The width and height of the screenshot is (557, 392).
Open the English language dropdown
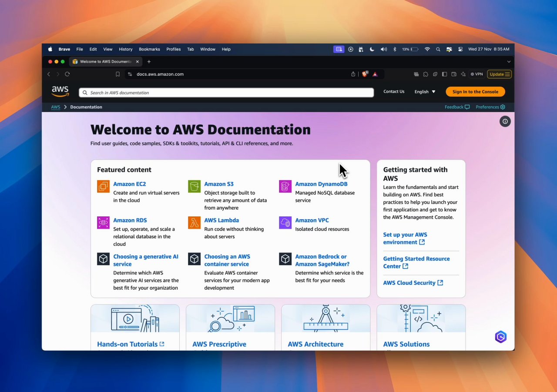(x=425, y=92)
